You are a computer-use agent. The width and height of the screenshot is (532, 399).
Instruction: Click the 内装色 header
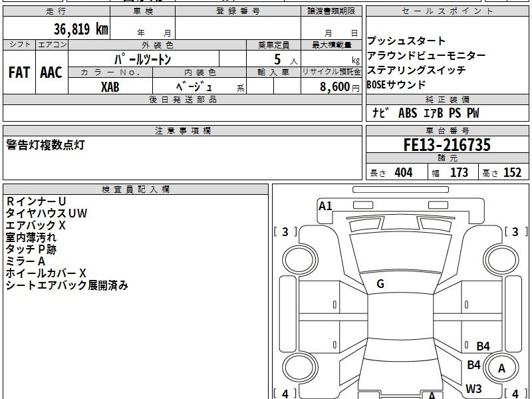[x=199, y=72]
